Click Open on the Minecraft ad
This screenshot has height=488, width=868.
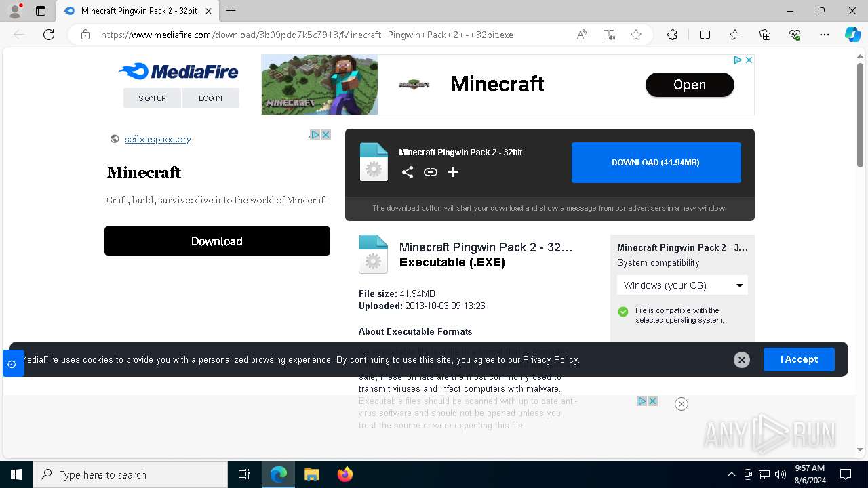coord(690,85)
